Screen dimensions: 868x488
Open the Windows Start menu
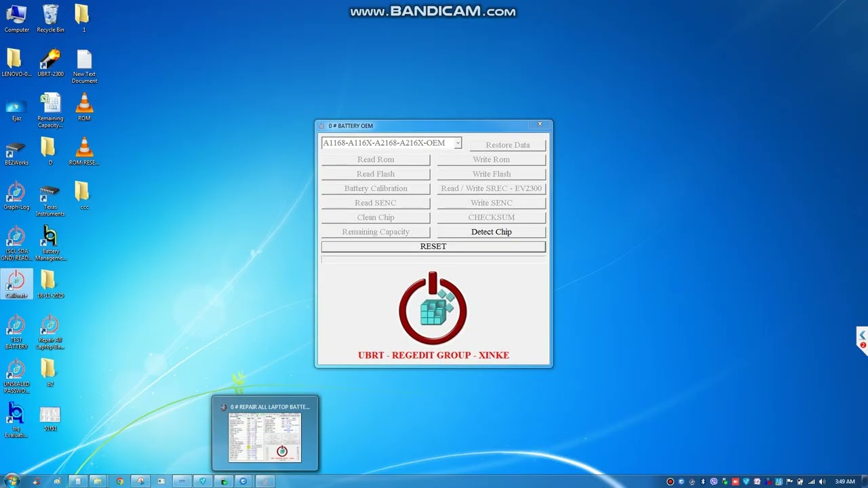[12, 481]
